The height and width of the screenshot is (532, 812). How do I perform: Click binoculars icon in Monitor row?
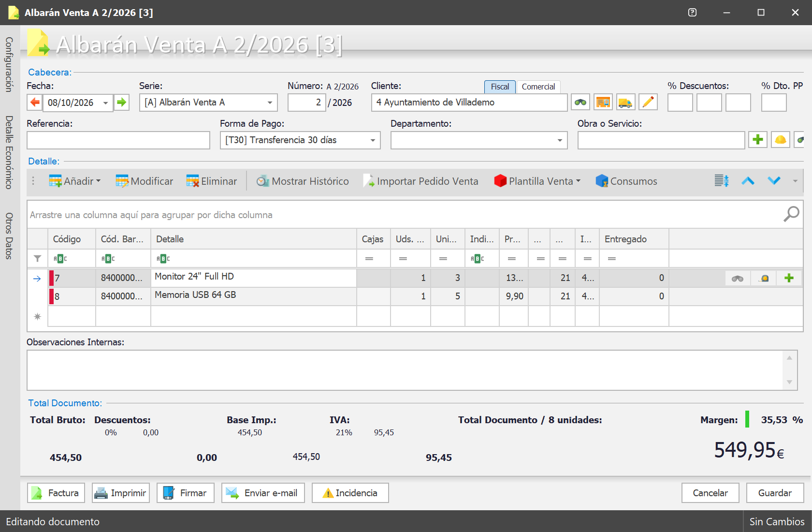tap(738, 278)
